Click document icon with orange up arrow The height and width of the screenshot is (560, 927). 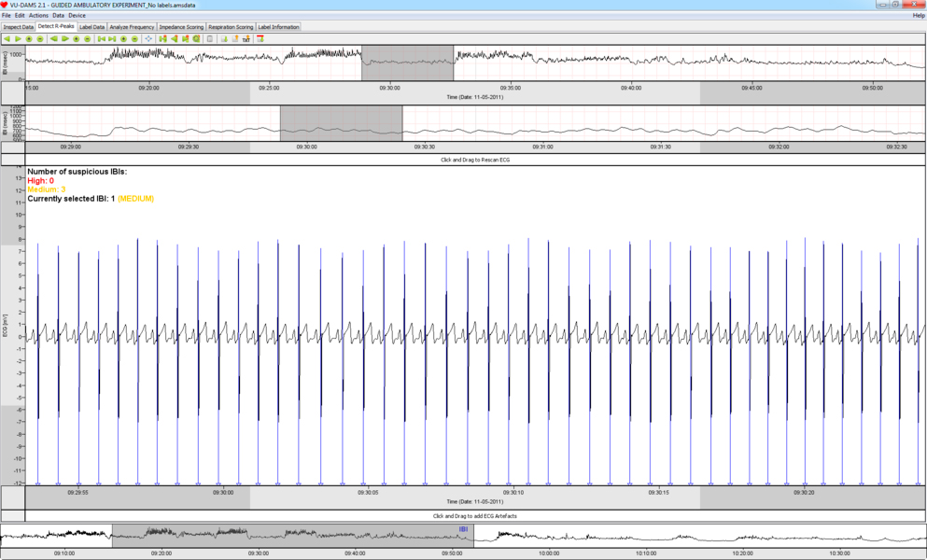click(x=235, y=39)
